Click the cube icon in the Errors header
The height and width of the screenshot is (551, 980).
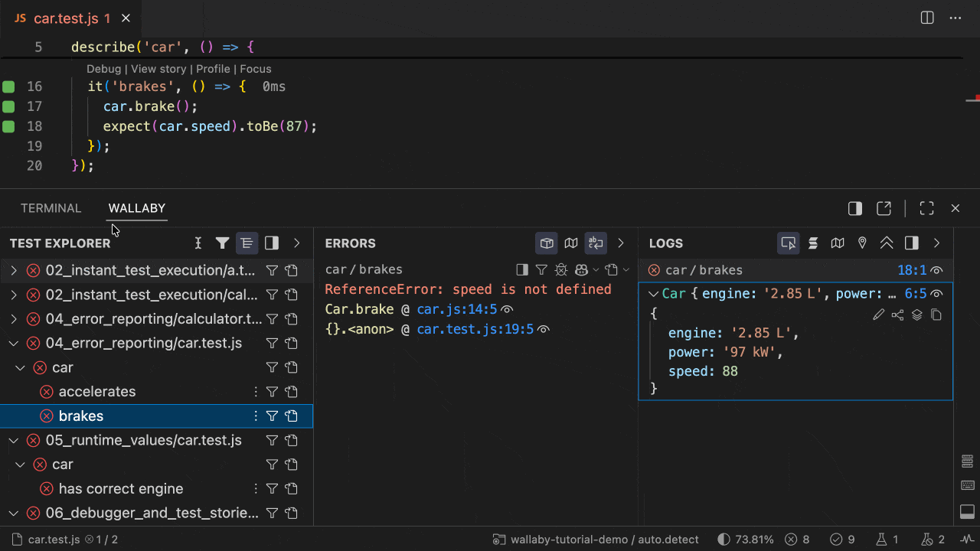pos(547,243)
